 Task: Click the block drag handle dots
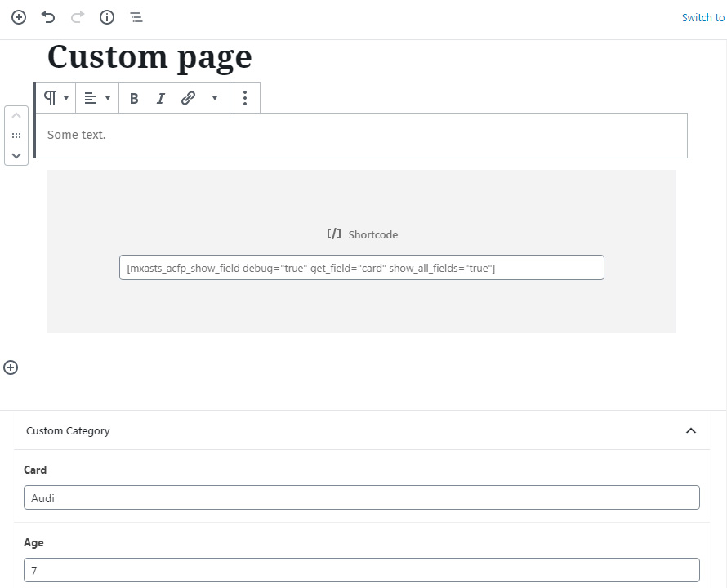coord(16,136)
